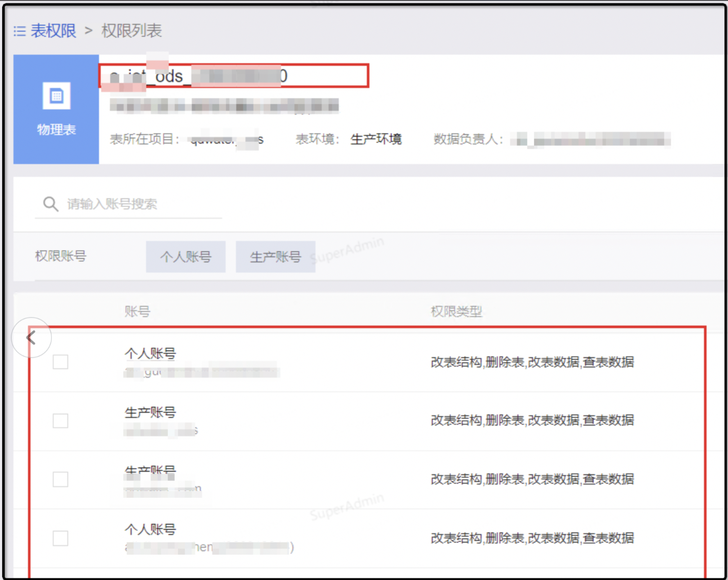Check the box for the second 生产账号 row
Image resolution: width=728 pixels, height=580 pixels.
pyautogui.click(x=60, y=479)
